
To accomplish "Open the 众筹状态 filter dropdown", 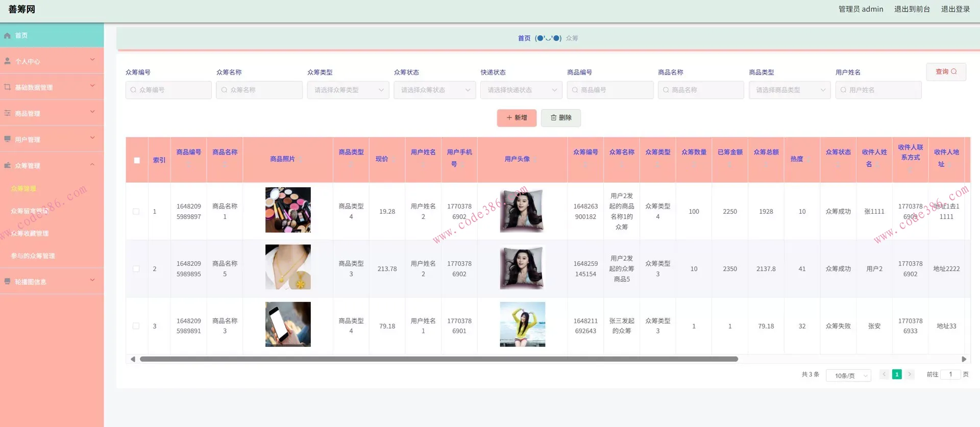I will tap(435, 90).
